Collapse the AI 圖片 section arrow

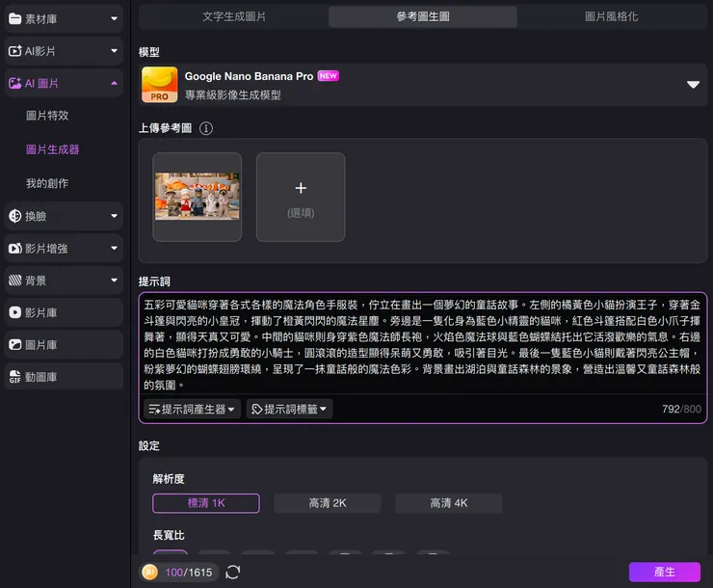tap(114, 83)
